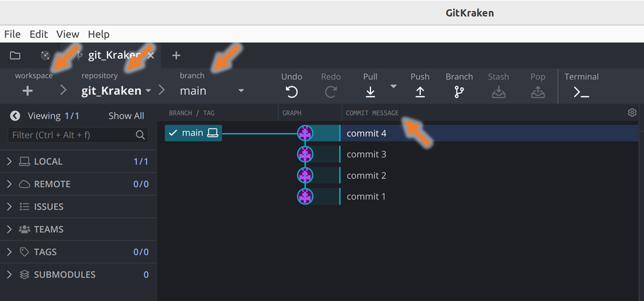Click the REMOTE 0/0 count
Viewport: 644px width, 301px height.
[x=141, y=184]
